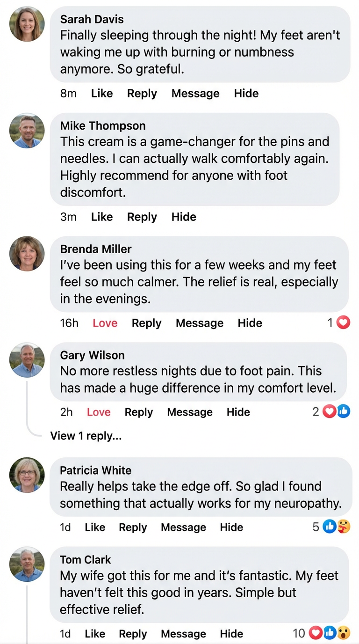The image size is (359, 644).
Task: Toggle Love off on Gary Wilson's comment
Action: click(99, 412)
